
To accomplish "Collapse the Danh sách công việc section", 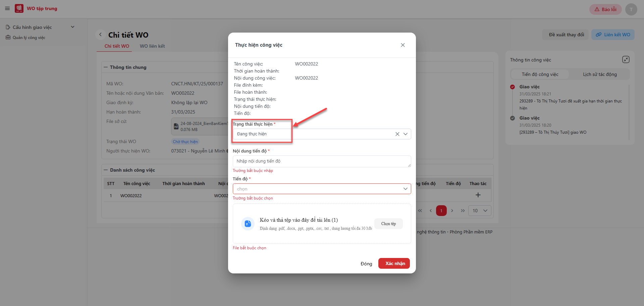I will pyautogui.click(x=106, y=170).
